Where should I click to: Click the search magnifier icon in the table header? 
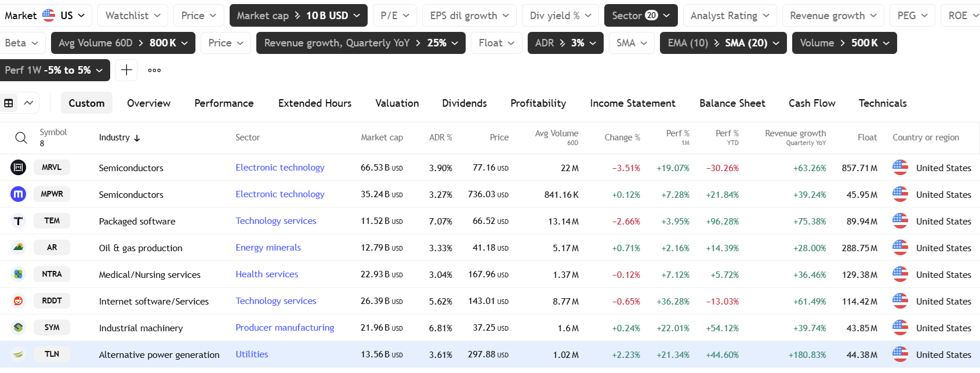pos(21,137)
